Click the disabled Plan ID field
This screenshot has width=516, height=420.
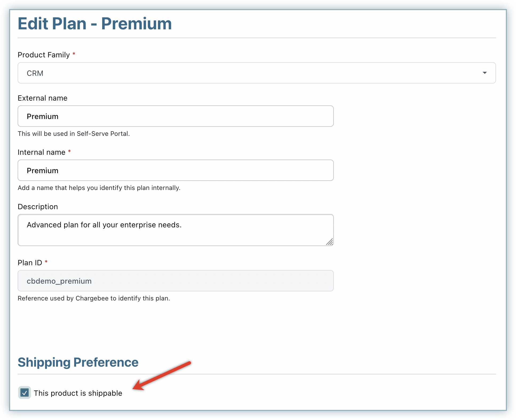(x=176, y=281)
